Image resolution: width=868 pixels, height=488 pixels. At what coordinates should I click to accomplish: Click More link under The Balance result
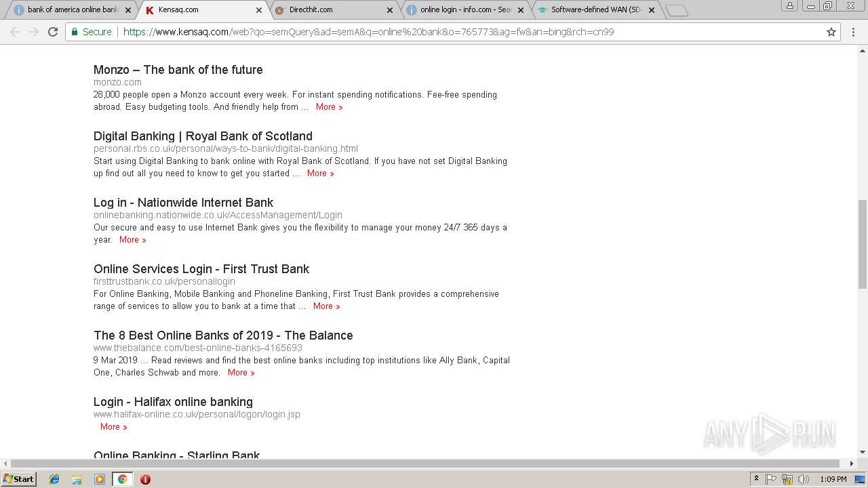click(241, 373)
